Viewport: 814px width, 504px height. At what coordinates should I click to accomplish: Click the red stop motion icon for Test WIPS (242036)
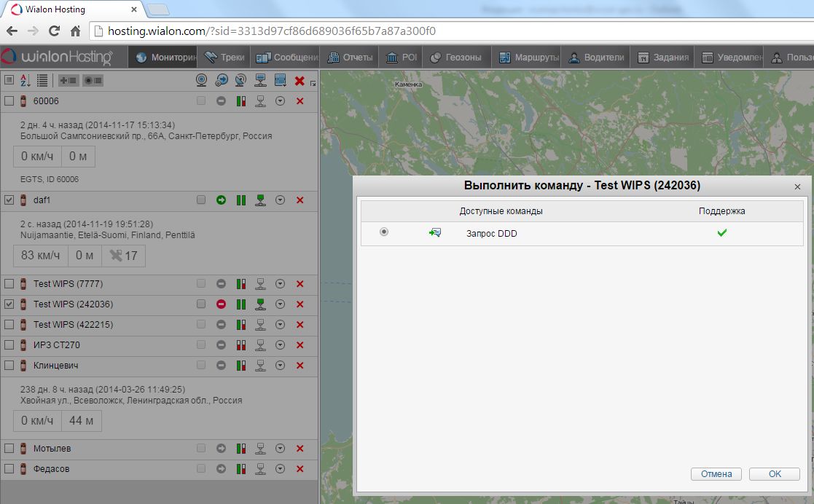221,304
